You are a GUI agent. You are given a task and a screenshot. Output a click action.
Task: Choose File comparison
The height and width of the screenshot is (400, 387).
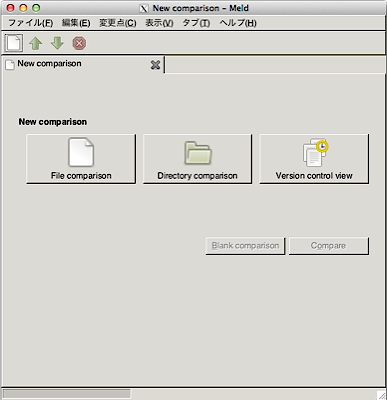[81, 159]
